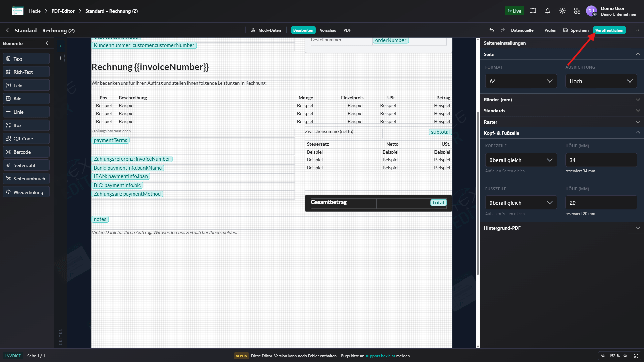
Task: Insert a Bild image element
Action: click(x=26, y=99)
